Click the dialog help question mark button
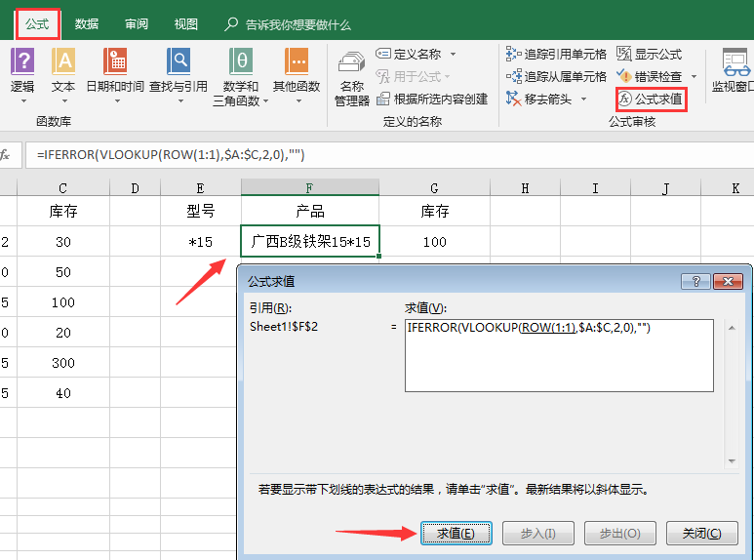The width and height of the screenshot is (754, 560). pyautogui.click(x=695, y=281)
